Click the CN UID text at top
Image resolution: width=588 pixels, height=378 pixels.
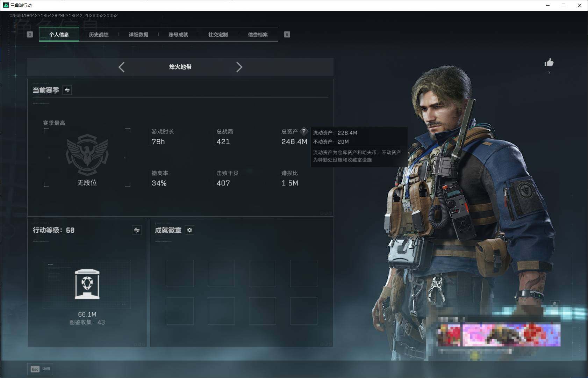[64, 16]
